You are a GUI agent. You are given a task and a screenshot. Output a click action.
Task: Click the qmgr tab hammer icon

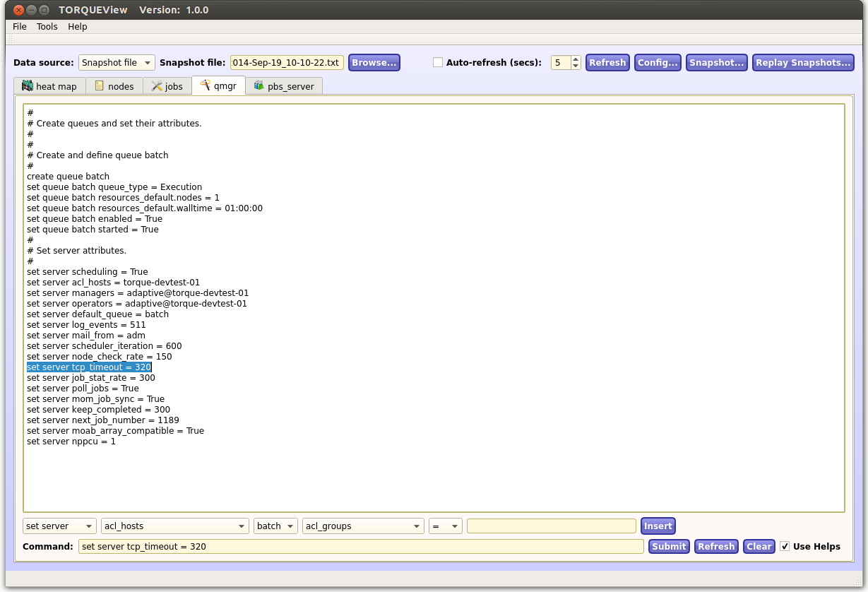206,85
